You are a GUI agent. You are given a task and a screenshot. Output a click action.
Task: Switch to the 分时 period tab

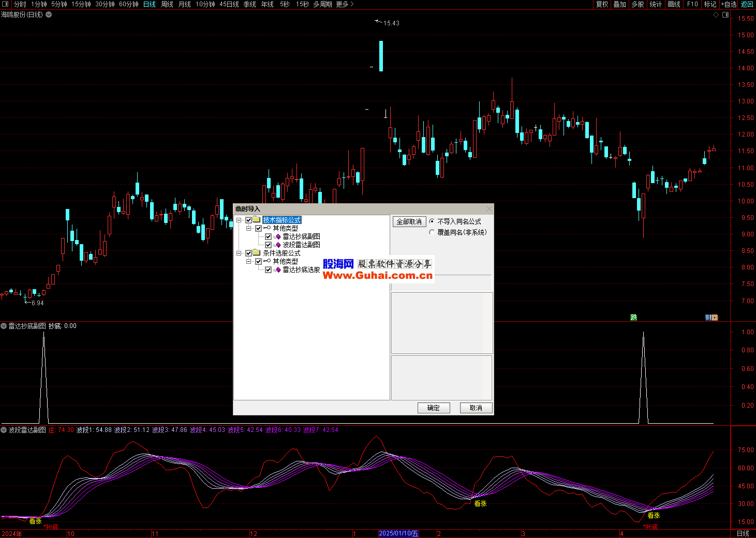[x=20, y=4]
